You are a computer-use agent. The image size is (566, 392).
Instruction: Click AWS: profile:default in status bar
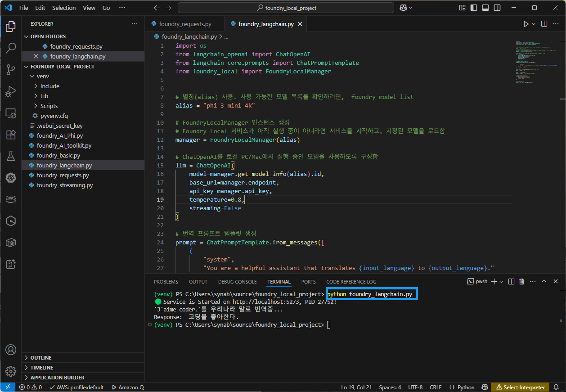click(76, 387)
